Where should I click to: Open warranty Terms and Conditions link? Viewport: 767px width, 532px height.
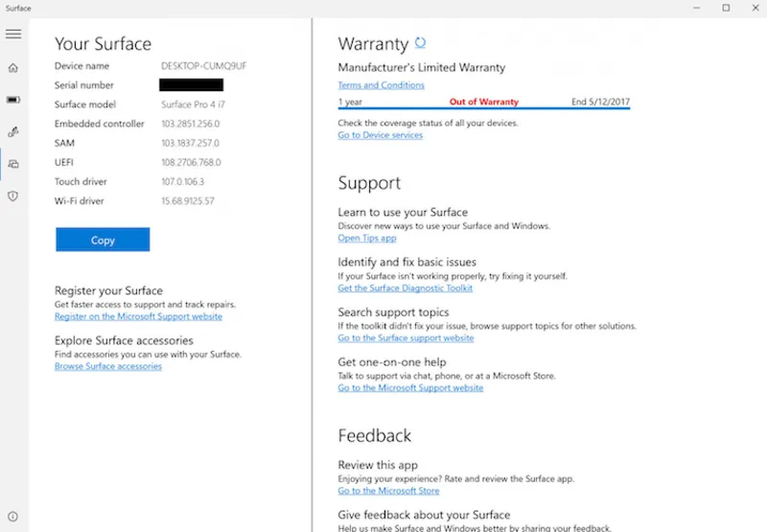[381, 85]
